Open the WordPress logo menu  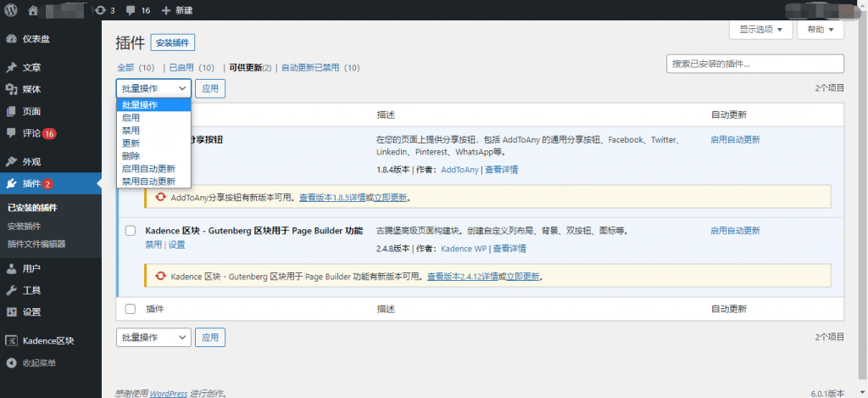coord(11,10)
